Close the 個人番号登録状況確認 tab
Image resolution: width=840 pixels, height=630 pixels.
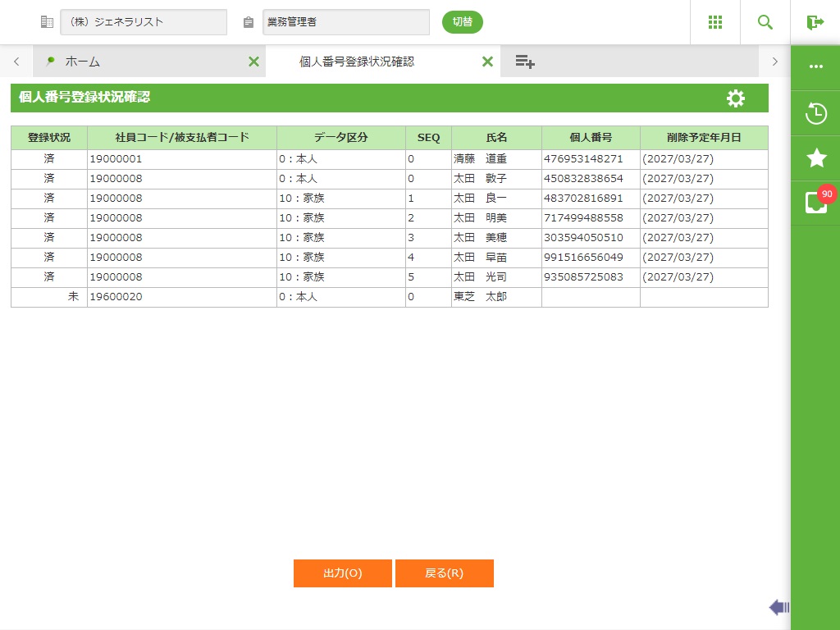487,62
